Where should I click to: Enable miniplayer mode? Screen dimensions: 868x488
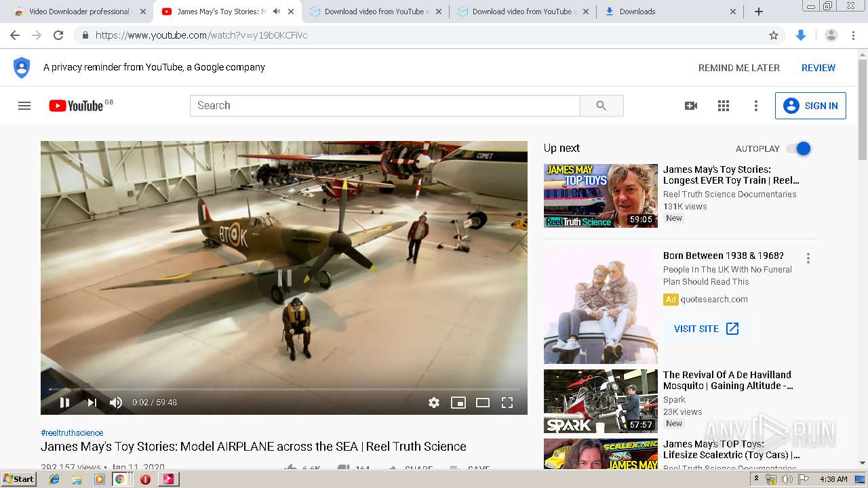(458, 403)
